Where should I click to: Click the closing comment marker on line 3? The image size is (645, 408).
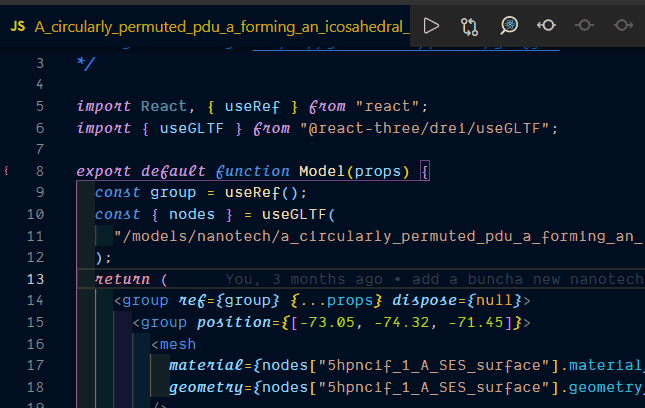point(86,63)
